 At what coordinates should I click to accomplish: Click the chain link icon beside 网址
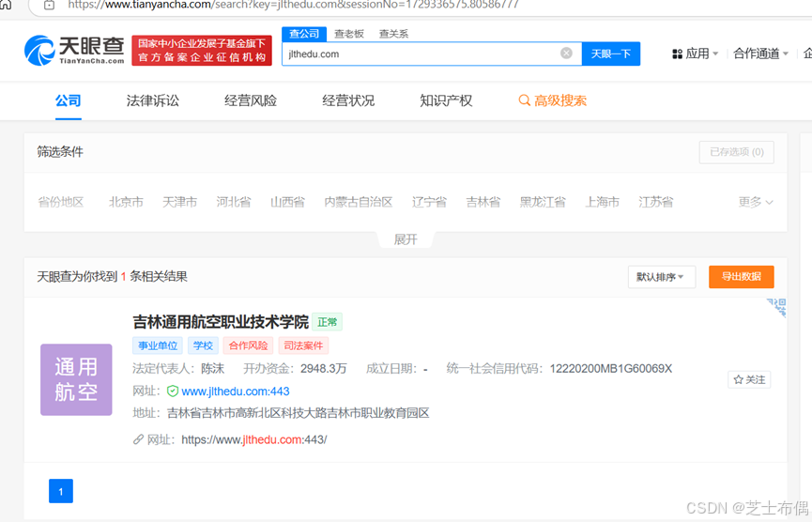138,439
